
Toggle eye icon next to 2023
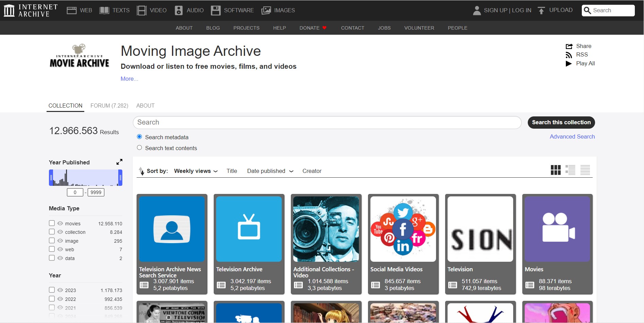click(60, 290)
